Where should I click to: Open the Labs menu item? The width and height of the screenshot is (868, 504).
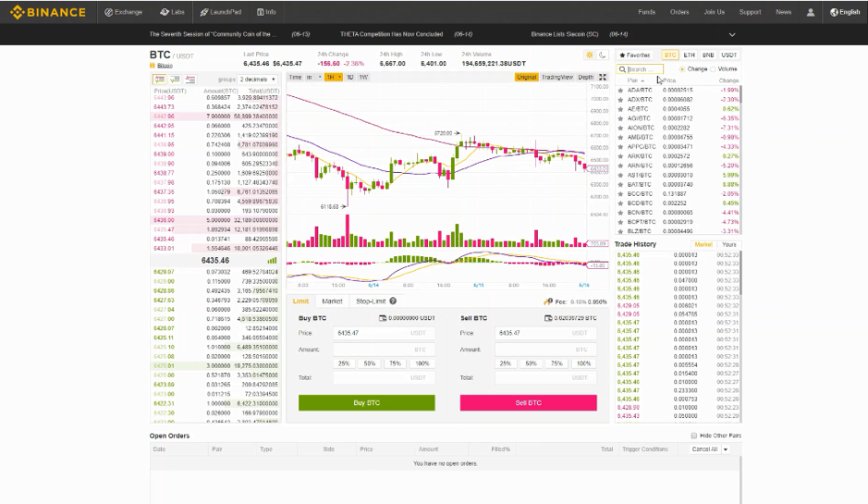coord(172,12)
